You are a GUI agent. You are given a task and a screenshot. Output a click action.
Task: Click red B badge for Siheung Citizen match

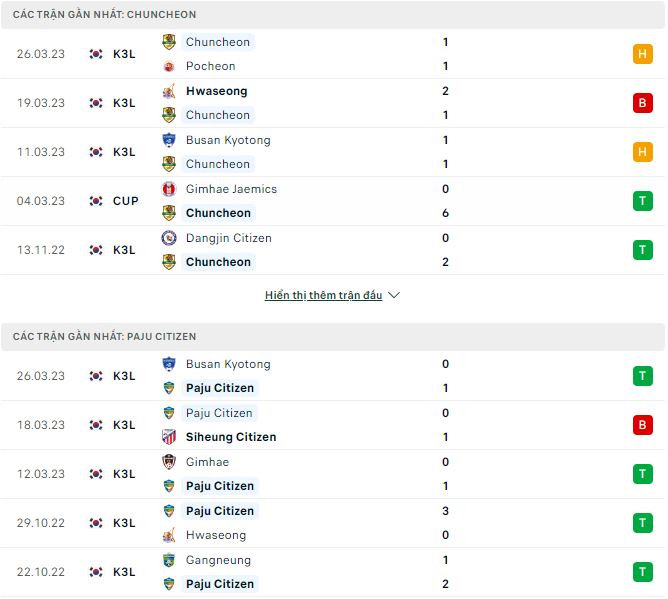[x=642, y=425]
